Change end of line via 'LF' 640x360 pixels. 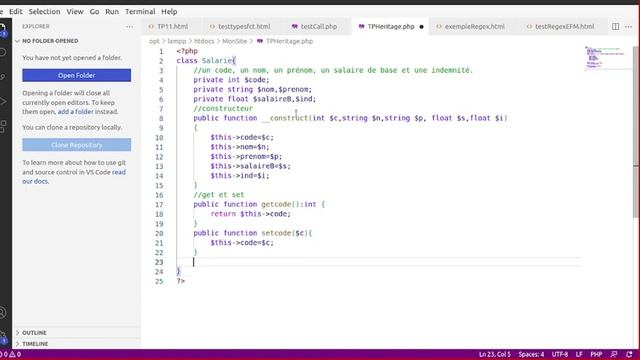pyautogui.click(x=579, y=354)
